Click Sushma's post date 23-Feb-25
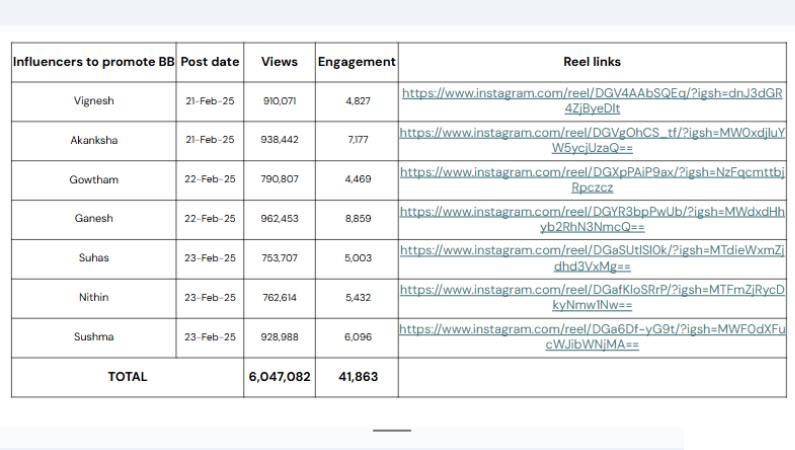This screenshot has height=450, width=795. coord(210,337)
